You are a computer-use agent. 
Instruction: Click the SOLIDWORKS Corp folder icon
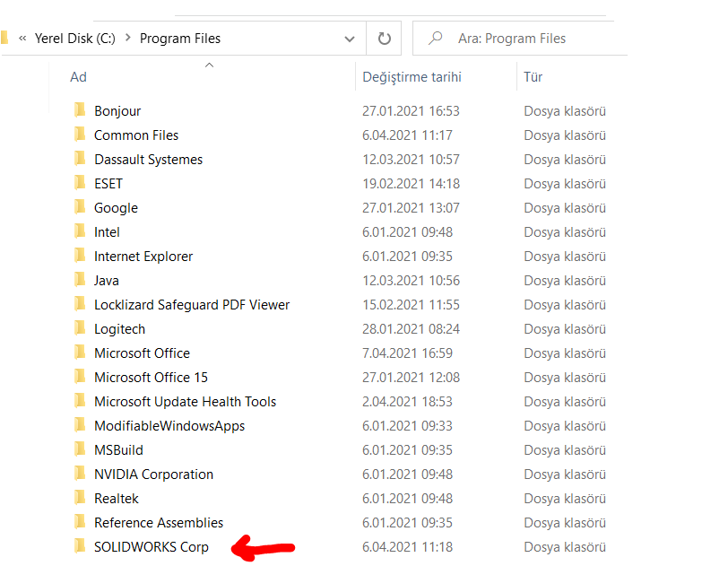pos(80,546)
